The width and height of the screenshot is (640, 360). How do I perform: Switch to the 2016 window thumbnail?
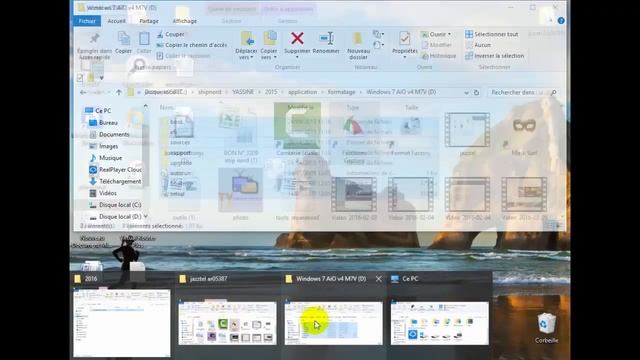[122, 323]
